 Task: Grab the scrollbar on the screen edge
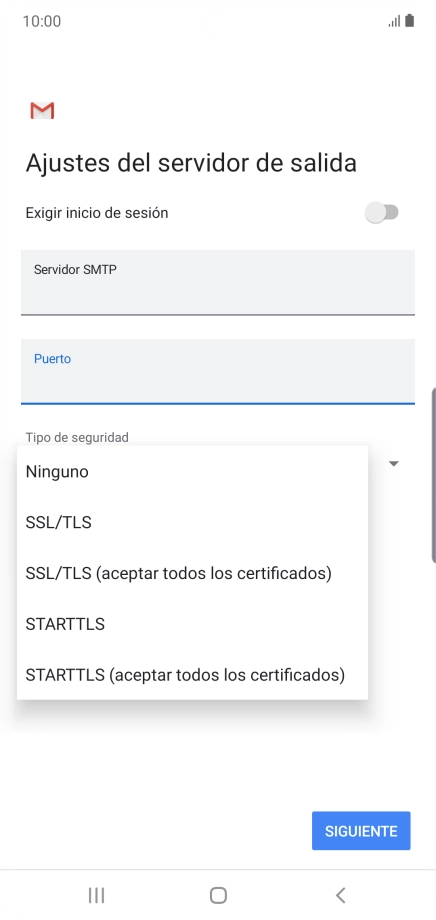(434, 475)
